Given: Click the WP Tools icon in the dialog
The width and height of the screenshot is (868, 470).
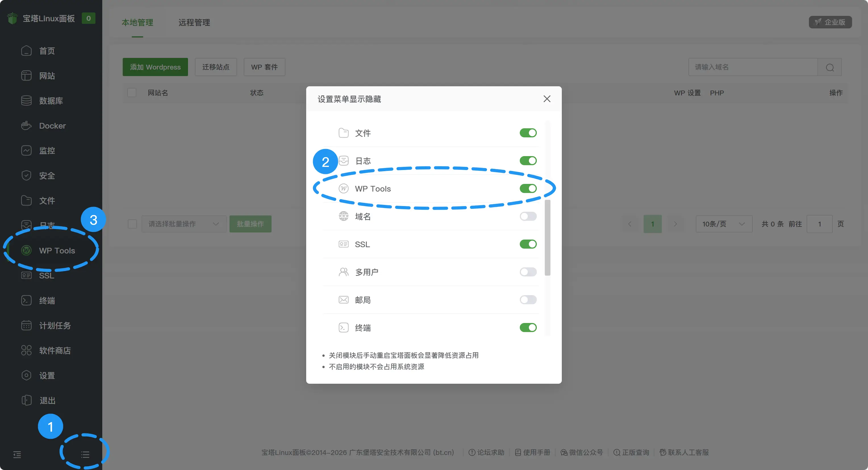Looking at the screenshot, I should (343, 188).
